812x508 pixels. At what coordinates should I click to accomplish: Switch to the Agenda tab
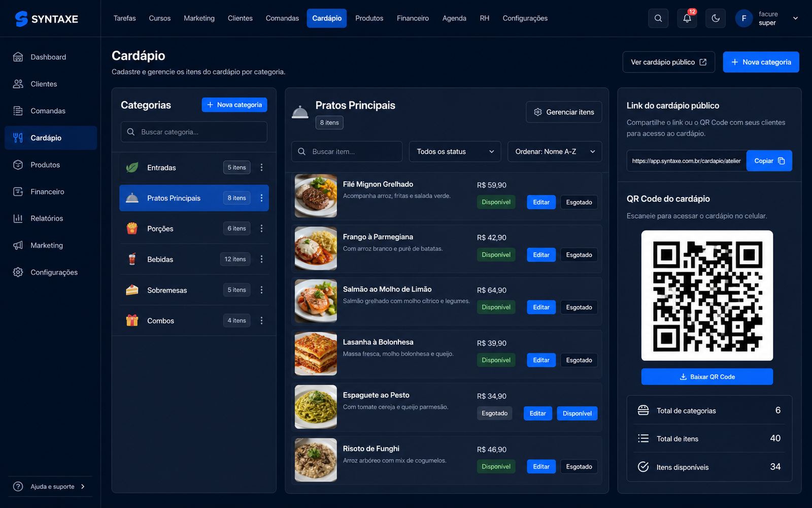click(454, 18)
